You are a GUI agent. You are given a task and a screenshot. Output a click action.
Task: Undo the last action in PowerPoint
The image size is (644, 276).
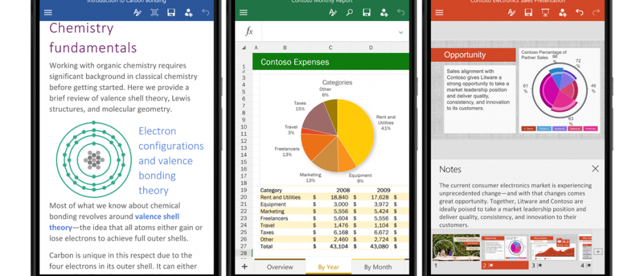[580, 12]
